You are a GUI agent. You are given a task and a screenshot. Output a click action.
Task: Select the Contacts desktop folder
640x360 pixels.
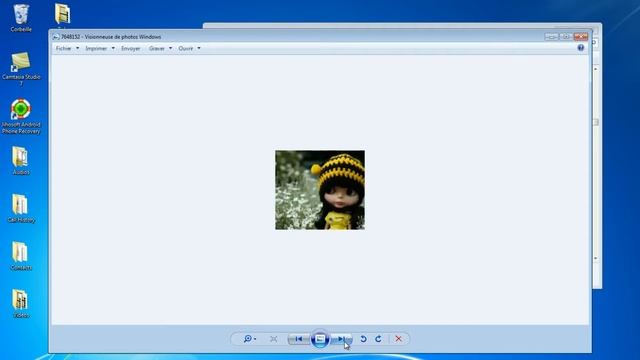[21, 256]
